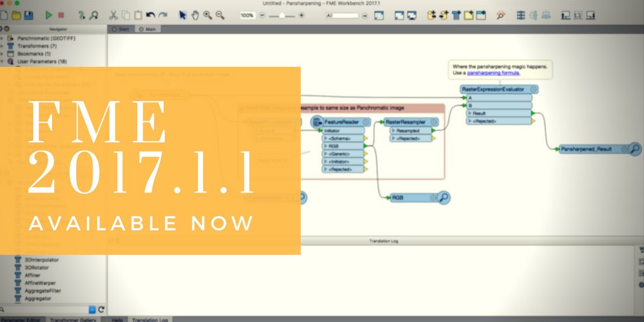This screenshot has width=644, height=322.
Task: Open the Transformer Gallery tab
Action: [x=73, y=319]
